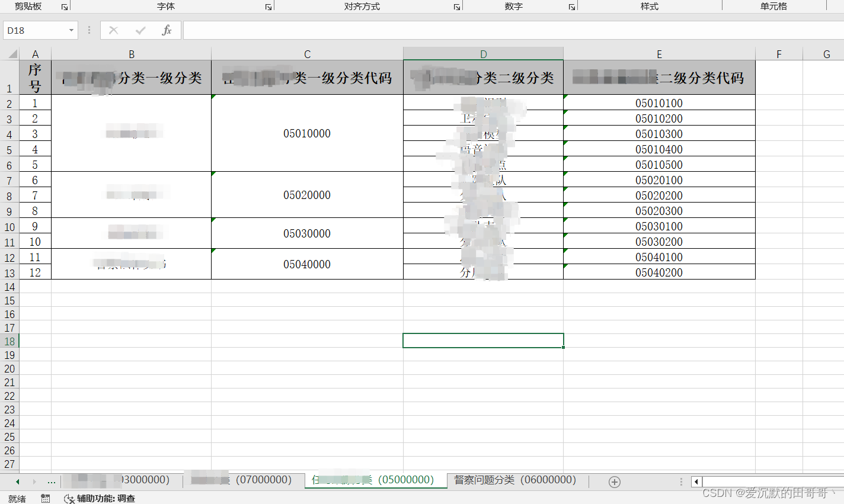The height and width of the screenshot is (504, 844).
Task: Select the entire column E header
Action: coord(659,53)
